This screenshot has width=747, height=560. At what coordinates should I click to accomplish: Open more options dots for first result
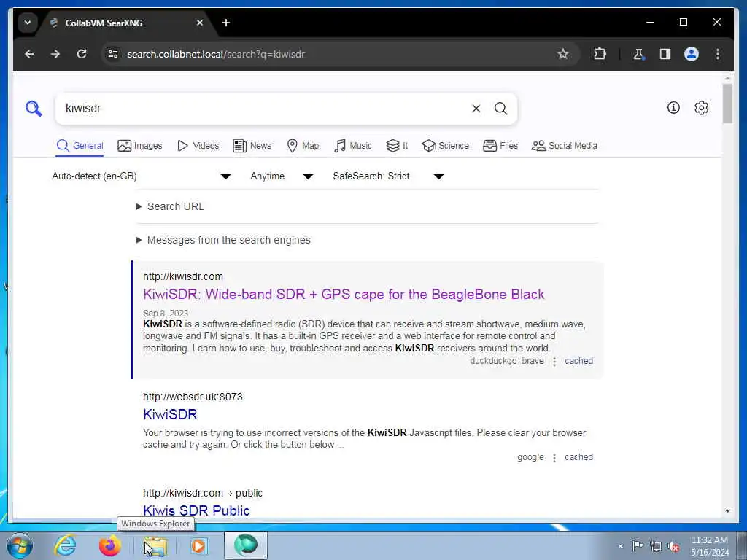pyautogui.click(x=554, y=362)
